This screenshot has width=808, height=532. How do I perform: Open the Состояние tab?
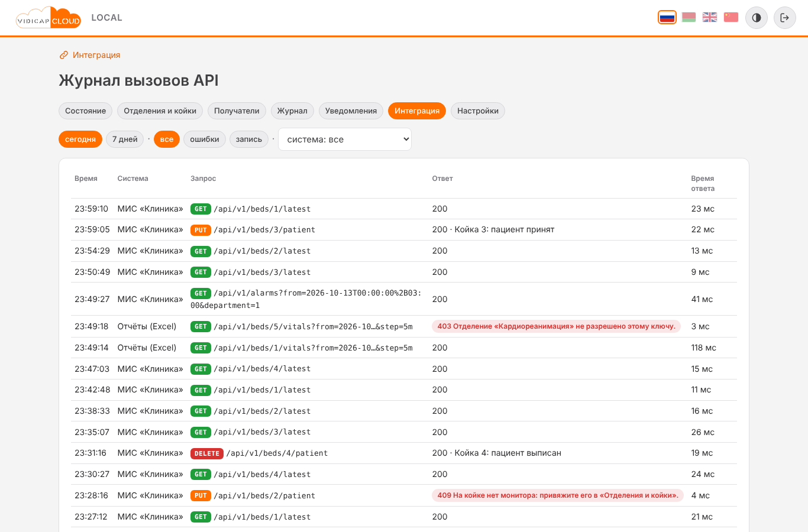click(x=86, y=111)
